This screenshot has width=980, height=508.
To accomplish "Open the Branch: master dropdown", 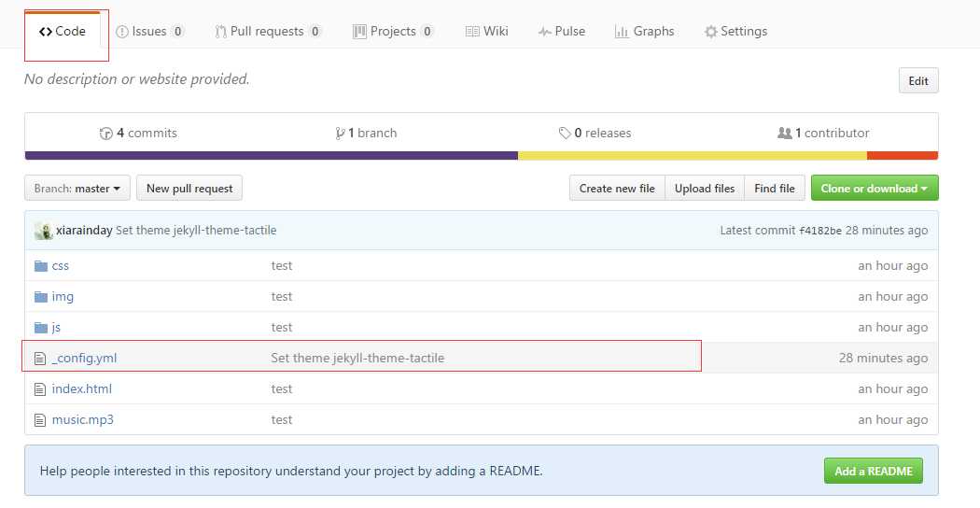I will [x=77, y=189].
